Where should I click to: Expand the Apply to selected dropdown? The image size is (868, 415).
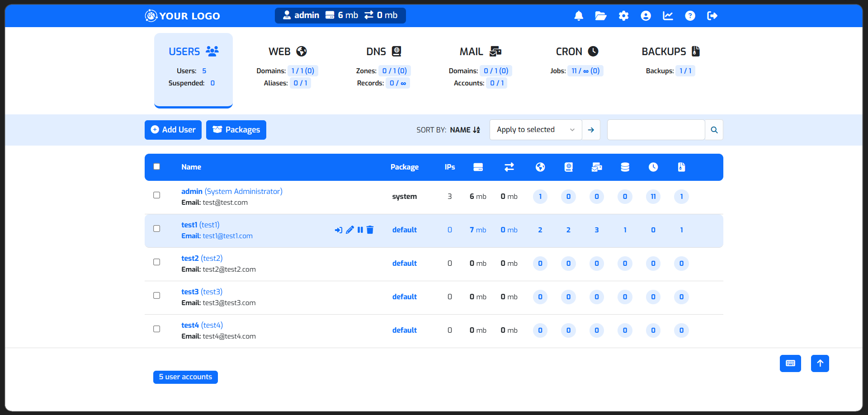click(x=535, y=130)
